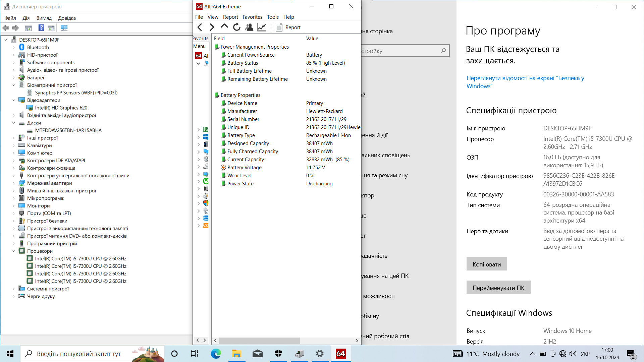Click Device Manager forward arrow toolbar icon
The width and height of the screenshot is (644, 362).
point(15,28)
